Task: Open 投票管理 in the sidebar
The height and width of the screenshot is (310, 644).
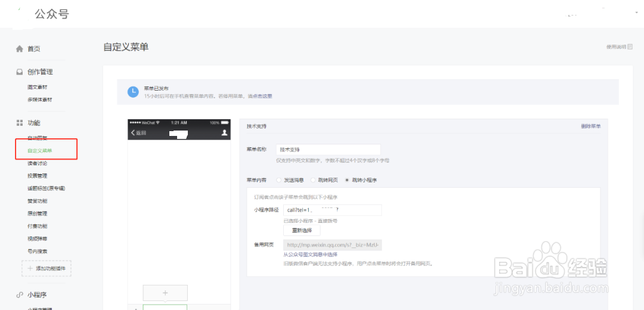Action: click(x=37, y=176)
